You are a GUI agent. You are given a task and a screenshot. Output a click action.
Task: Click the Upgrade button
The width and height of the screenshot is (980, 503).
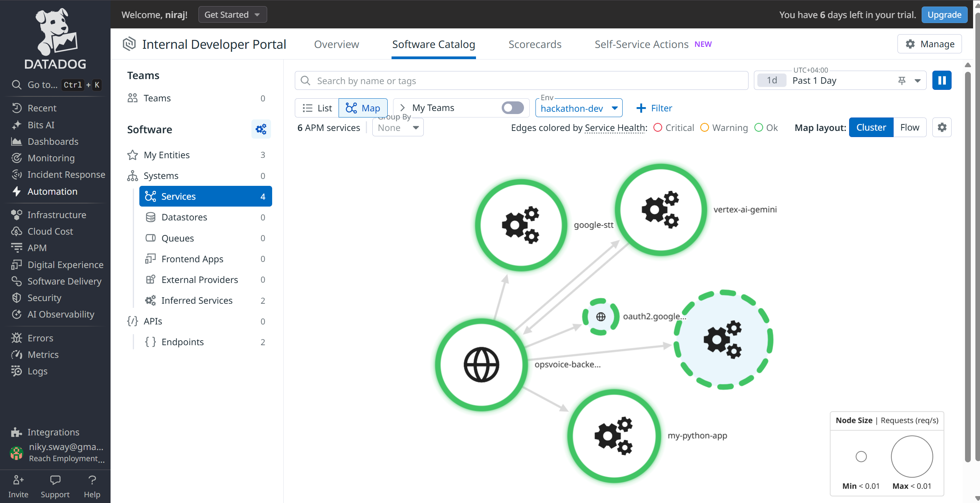pyautogui.click(x=944, y=15)
